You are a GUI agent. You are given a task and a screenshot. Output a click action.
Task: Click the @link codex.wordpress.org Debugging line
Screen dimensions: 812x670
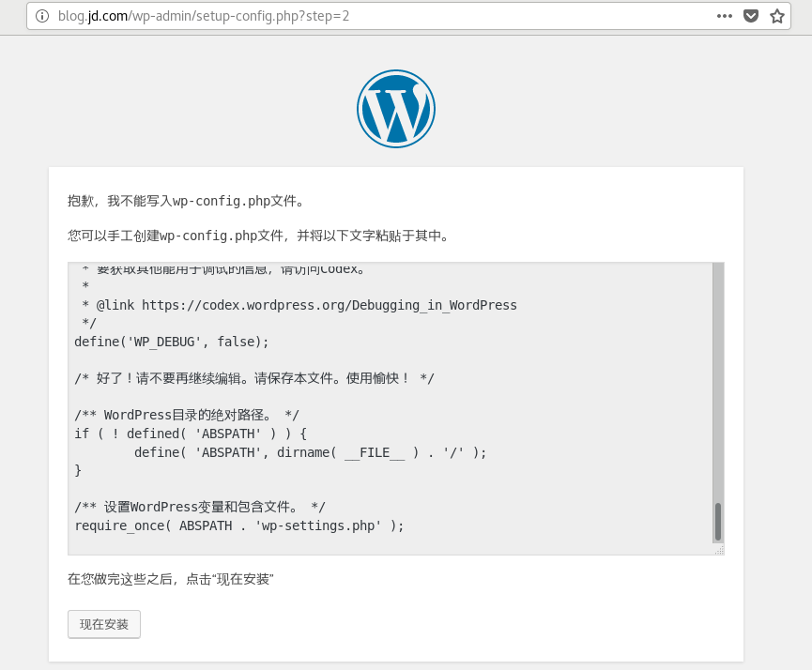click(299, 305)
